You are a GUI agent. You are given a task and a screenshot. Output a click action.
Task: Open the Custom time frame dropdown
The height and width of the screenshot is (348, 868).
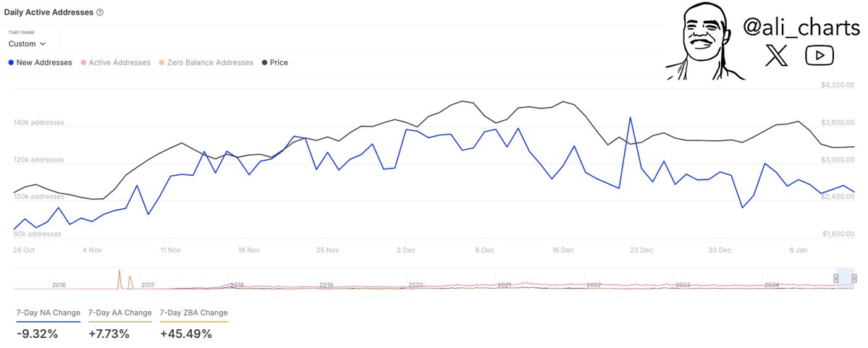tap(28, 43)
